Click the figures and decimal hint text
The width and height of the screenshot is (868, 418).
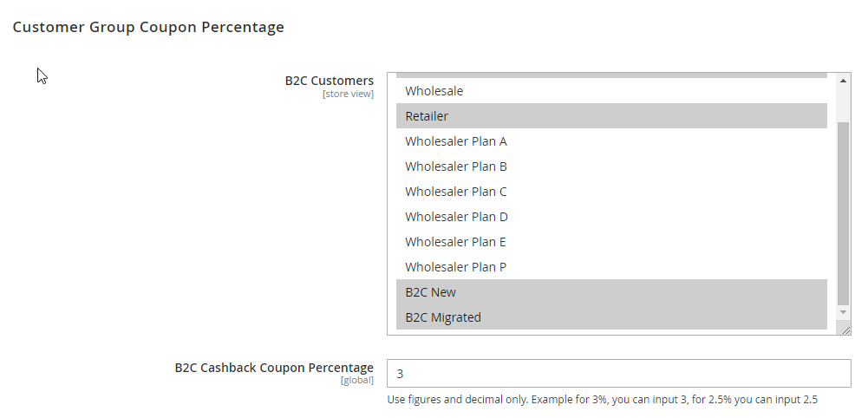(x=603, y=400)
